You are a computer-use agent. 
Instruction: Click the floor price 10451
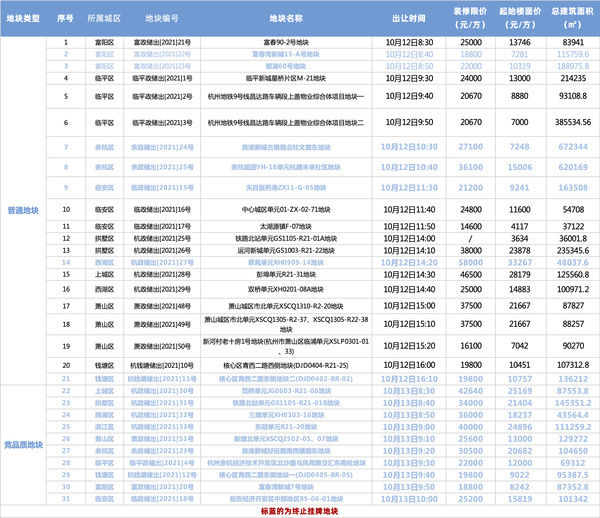click(520, 365)
